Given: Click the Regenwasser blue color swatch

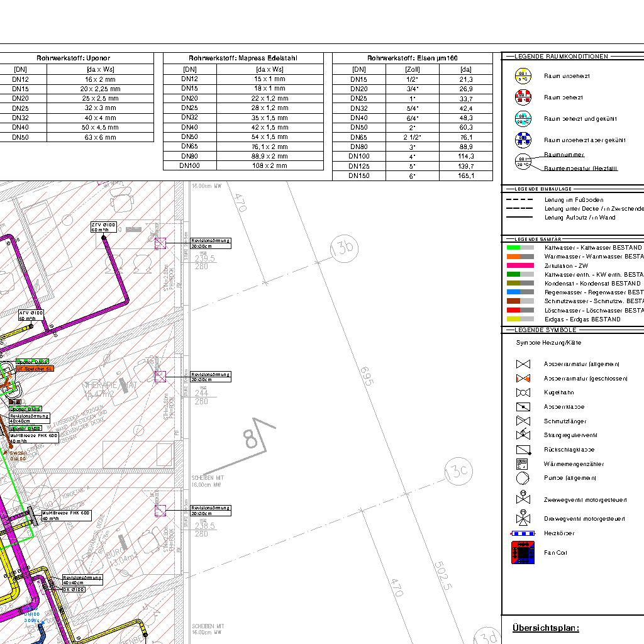Looking at the screenshot, I should click(513, 292).
